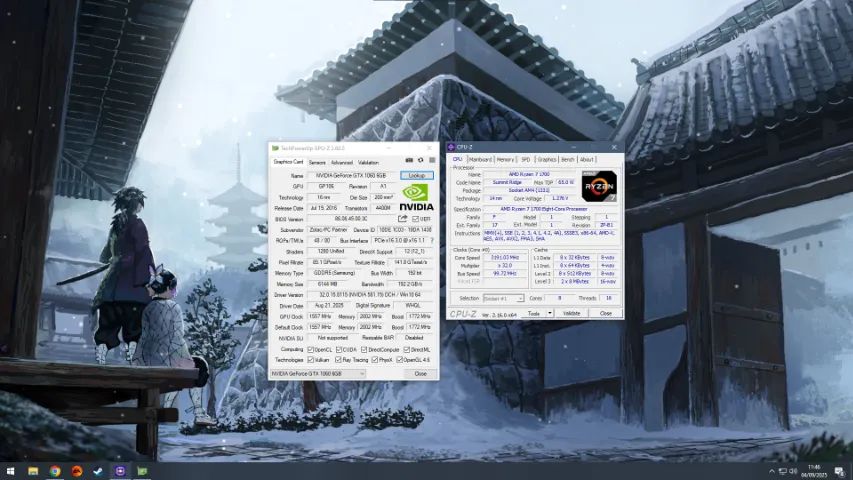Click GPU-Z title bar app icon
This screenshot has height=480, width=853.
click(x=275, y=148)
